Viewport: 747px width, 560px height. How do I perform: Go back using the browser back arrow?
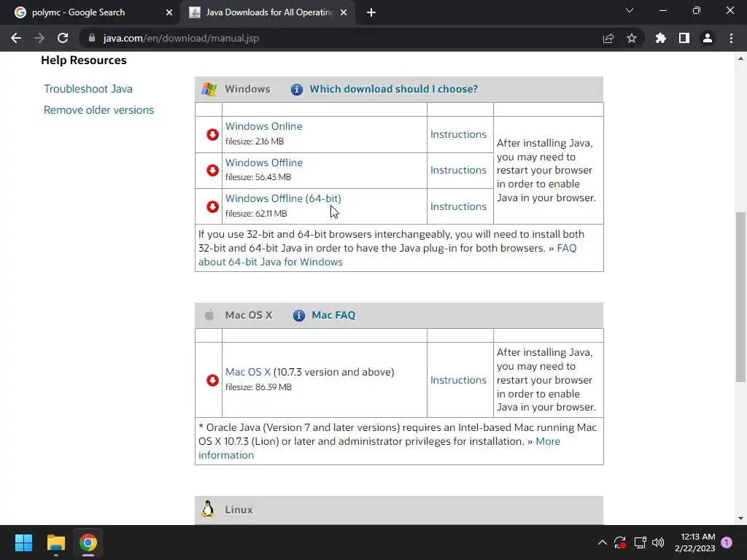click(x=16, y=38)
